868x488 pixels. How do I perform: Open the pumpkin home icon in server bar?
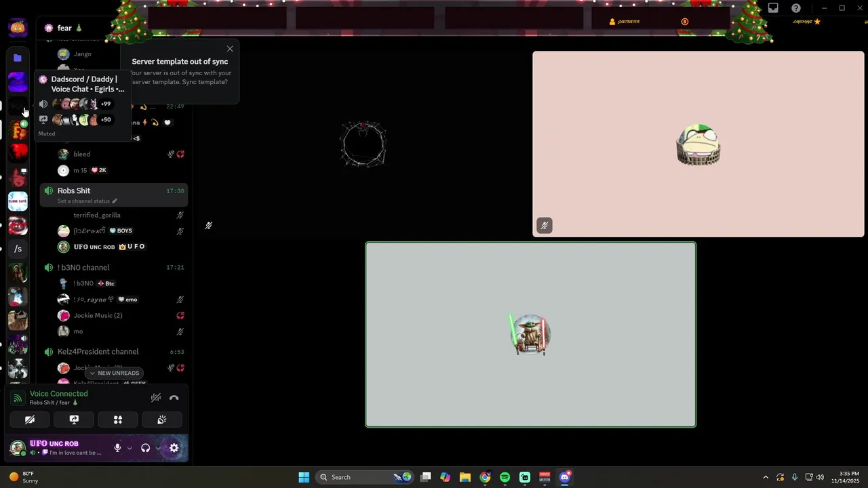click(18, 28)
